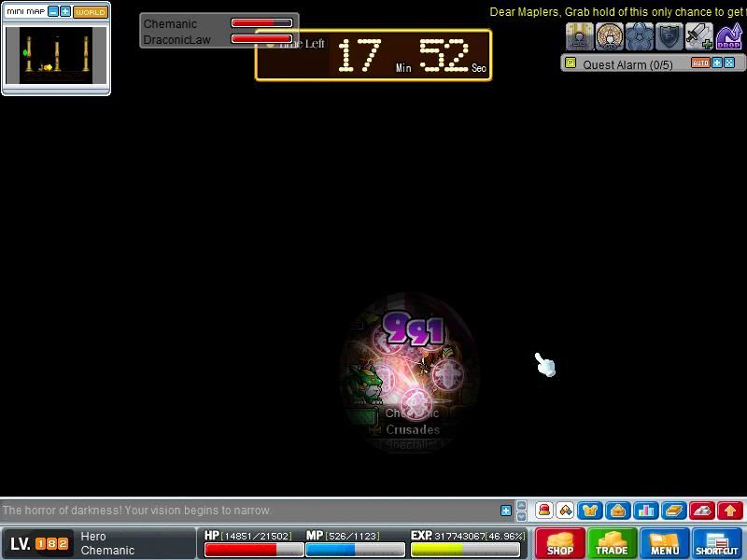Click the chat scroll down arrow
This screenshot has height=560, width=747.
click(522, 516)
